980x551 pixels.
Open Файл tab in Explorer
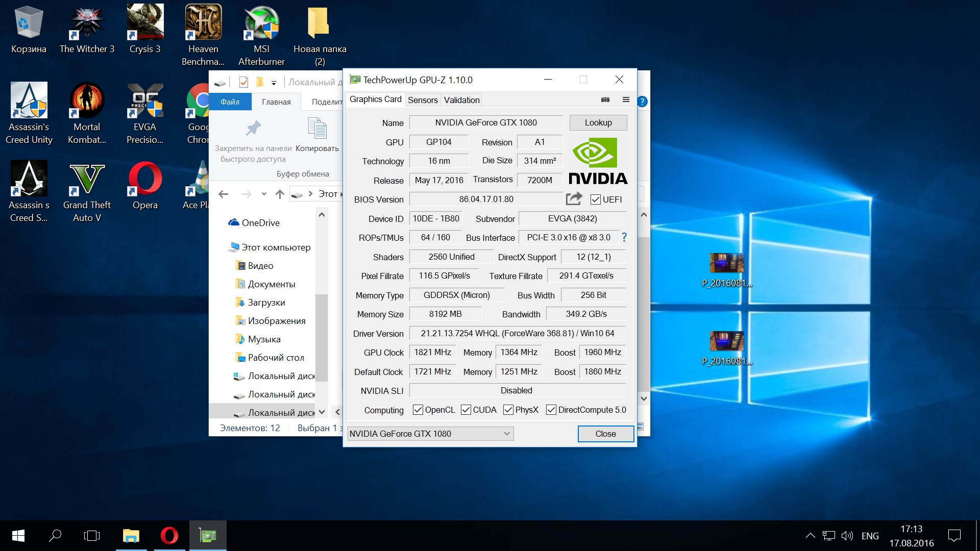[230, 102]
